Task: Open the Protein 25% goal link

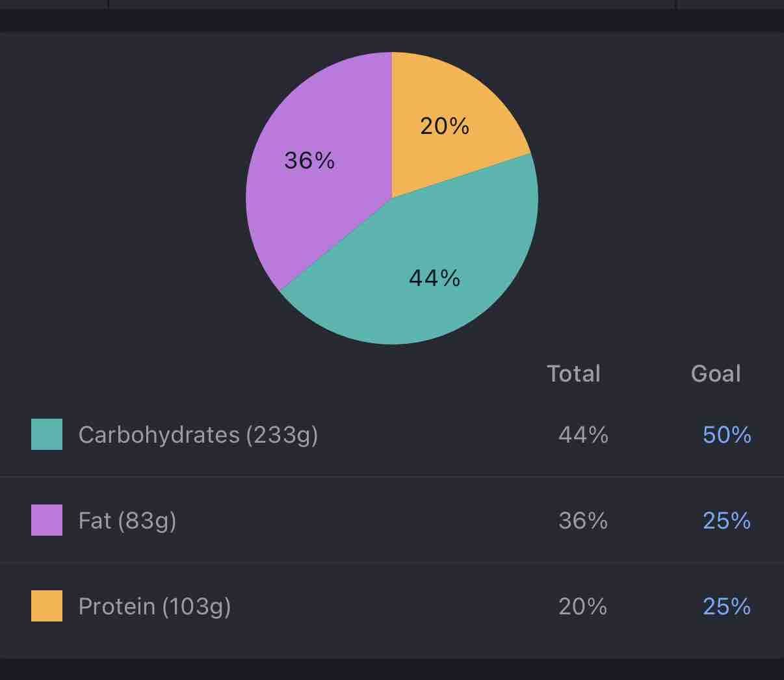Action: click(727, 606)
